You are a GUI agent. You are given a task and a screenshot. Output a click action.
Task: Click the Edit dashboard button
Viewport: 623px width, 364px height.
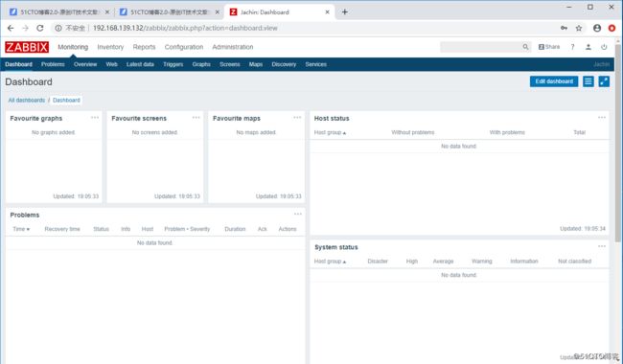[x=554, y=81]
